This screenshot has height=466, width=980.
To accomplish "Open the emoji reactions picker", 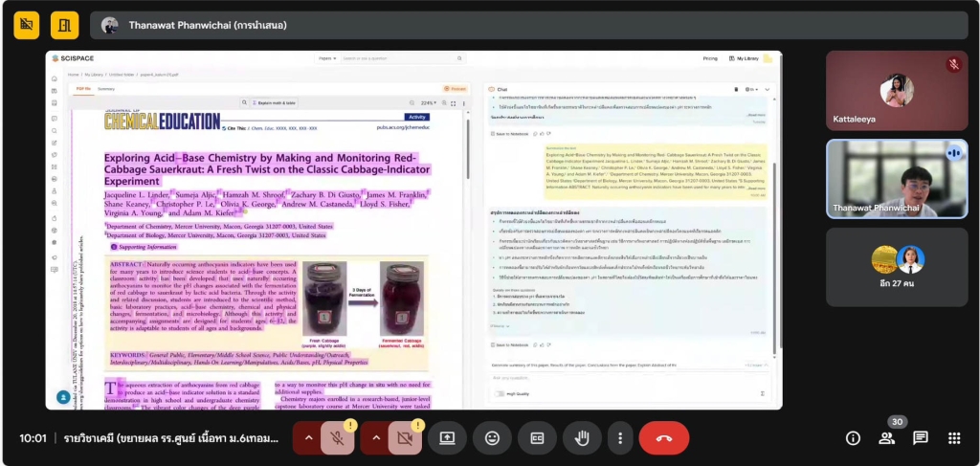I will click(492, 438).
